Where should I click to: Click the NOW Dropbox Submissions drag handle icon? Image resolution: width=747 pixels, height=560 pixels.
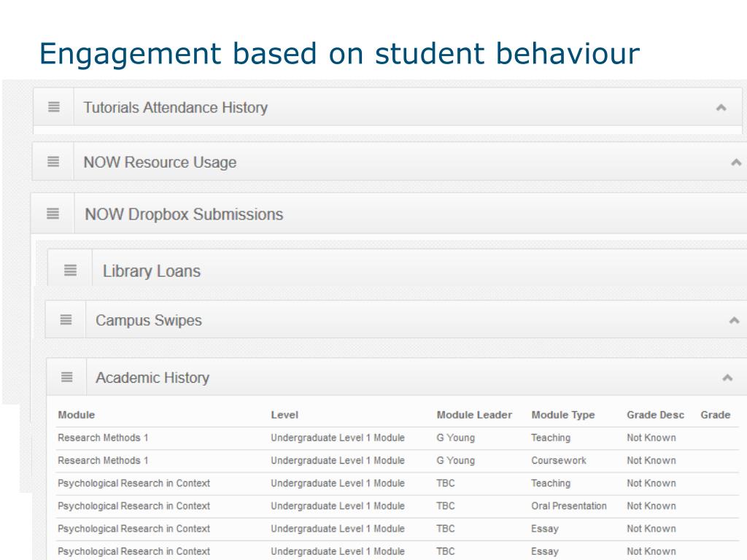53,214
